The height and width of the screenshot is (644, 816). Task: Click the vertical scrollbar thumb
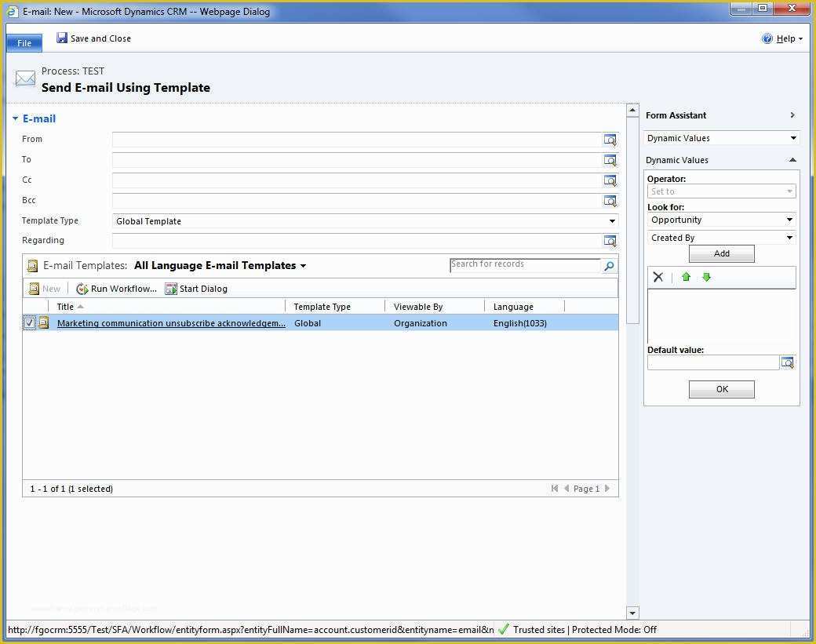(x=632, y=220)
